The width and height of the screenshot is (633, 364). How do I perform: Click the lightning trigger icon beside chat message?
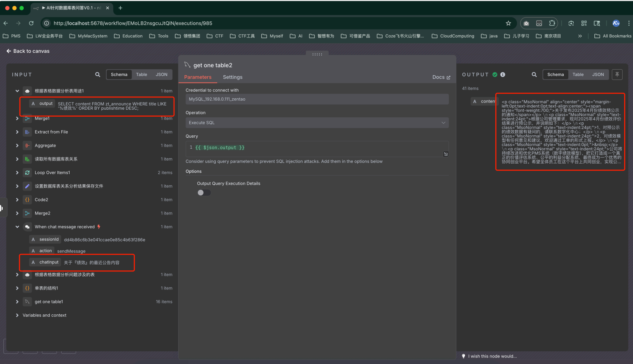(x=99, y=227)
